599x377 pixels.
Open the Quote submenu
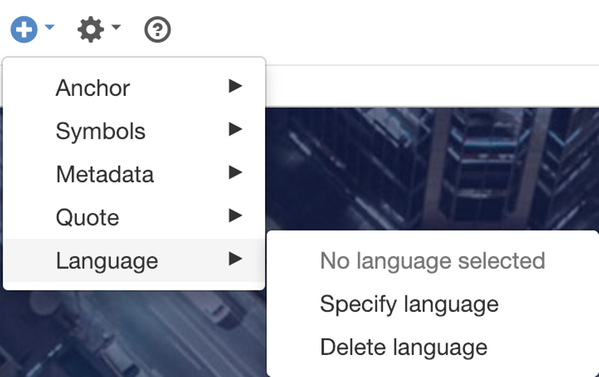pos(134,217)
